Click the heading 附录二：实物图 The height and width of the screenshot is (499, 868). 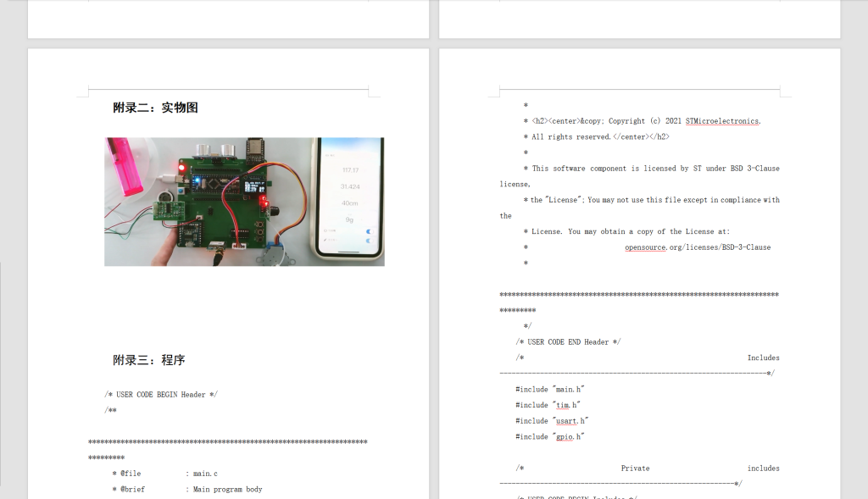coord(156,108)
